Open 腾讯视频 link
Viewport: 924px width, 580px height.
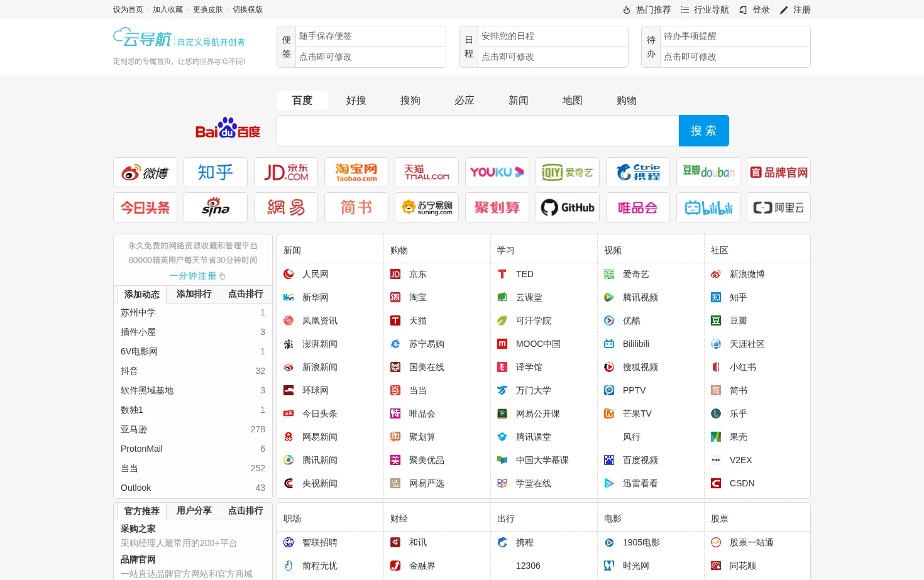[641, 297]
